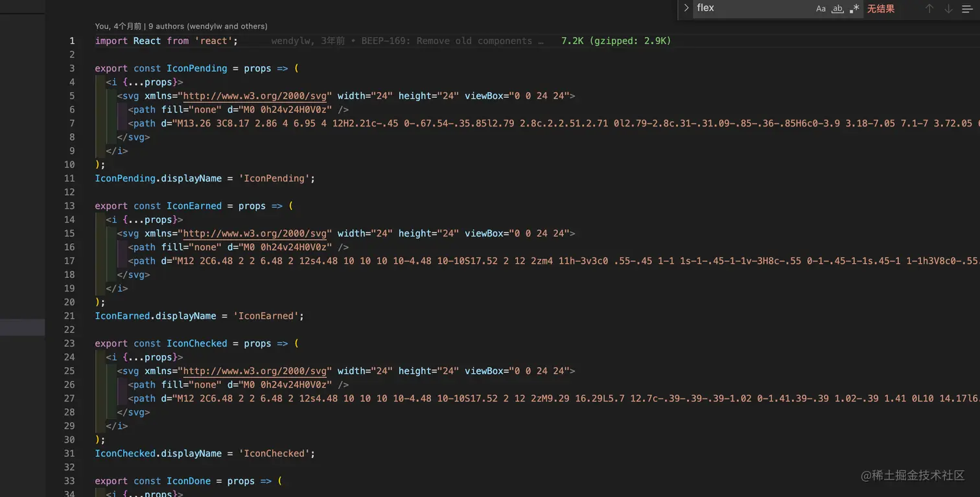Click the closing </svg> tag on line 18
This screenshot has height=497, width=980.
tap(134, 275)
